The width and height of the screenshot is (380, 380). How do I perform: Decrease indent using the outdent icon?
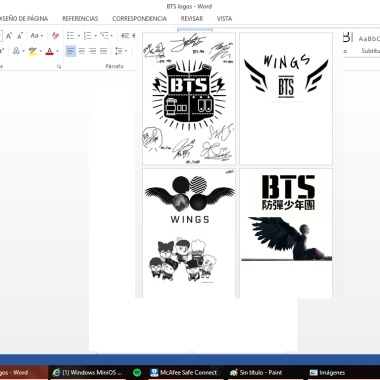125,36
